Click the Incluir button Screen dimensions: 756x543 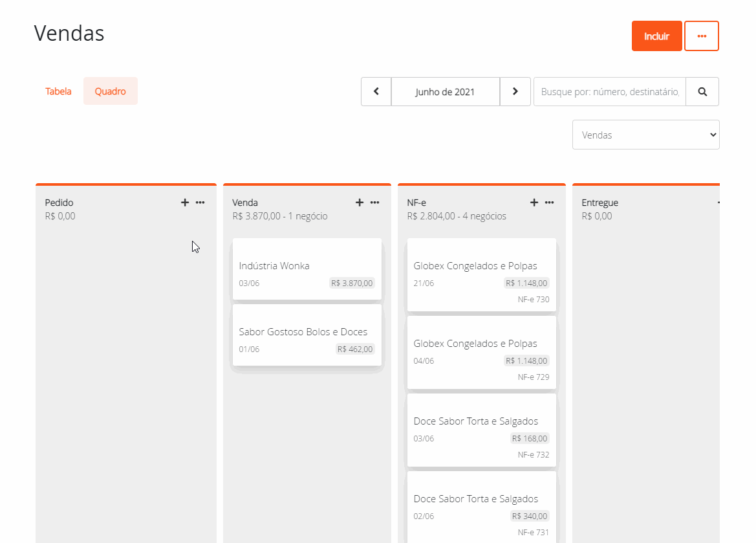coord(656,36)
